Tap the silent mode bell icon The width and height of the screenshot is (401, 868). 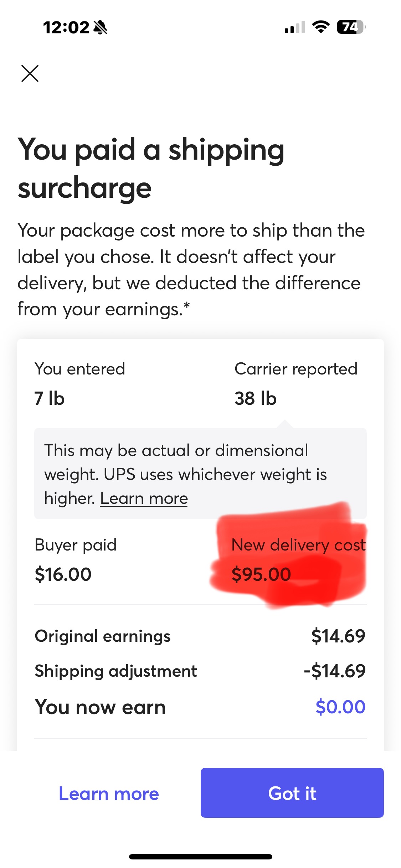point(100,27)
